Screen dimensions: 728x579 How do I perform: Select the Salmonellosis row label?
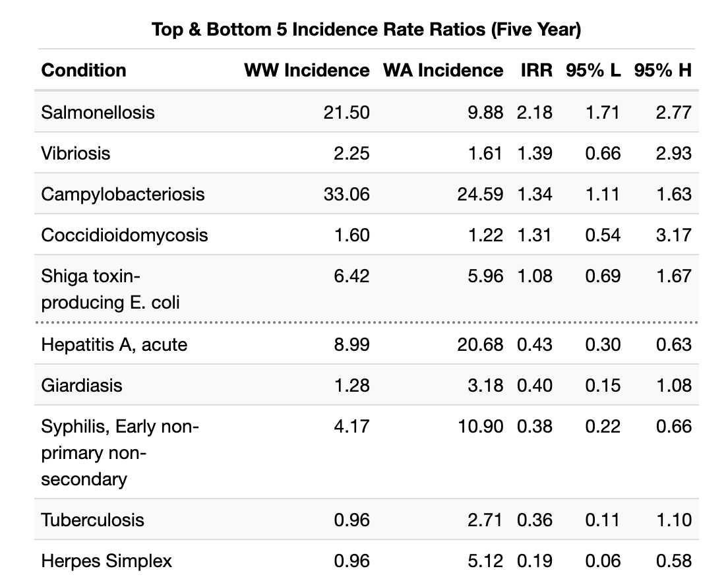(x=98, y=112)
